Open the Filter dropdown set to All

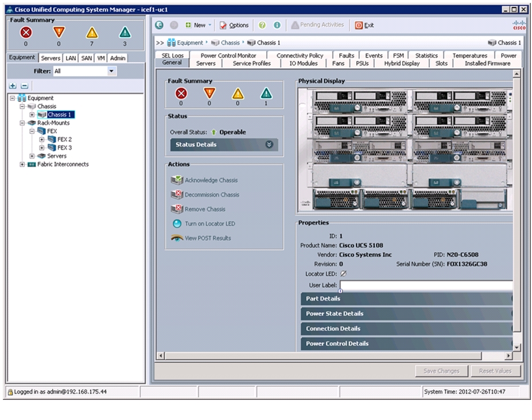click(111, 71)
